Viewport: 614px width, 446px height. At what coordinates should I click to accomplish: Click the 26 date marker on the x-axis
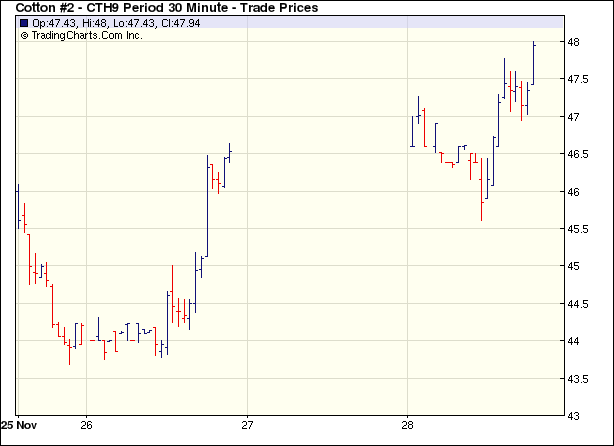click(x=86, y=422)
